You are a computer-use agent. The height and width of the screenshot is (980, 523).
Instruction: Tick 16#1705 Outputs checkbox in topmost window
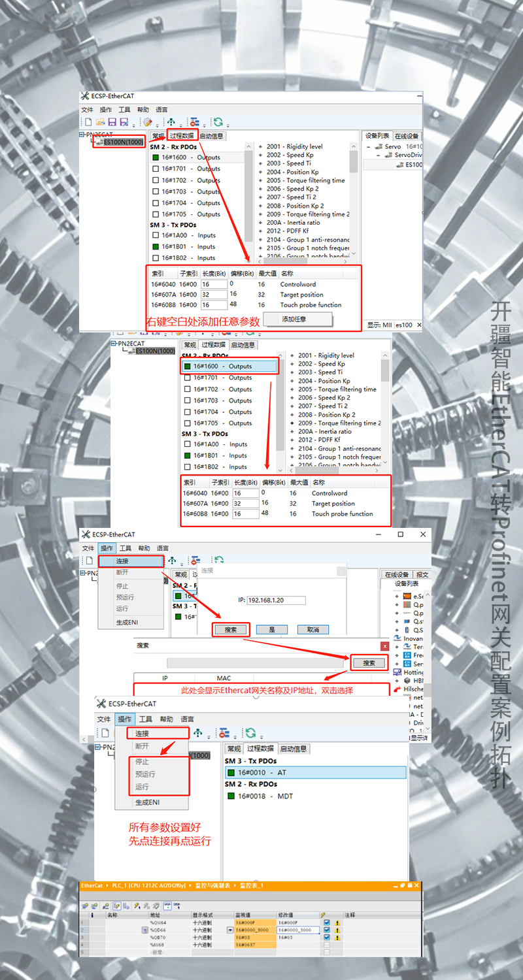click(156, 214)
